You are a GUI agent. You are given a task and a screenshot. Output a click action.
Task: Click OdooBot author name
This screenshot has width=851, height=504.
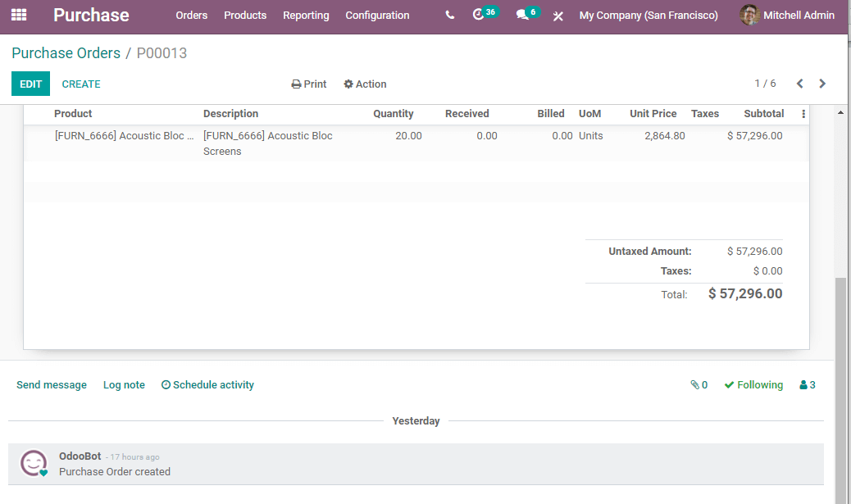click(x=80, y=456)
